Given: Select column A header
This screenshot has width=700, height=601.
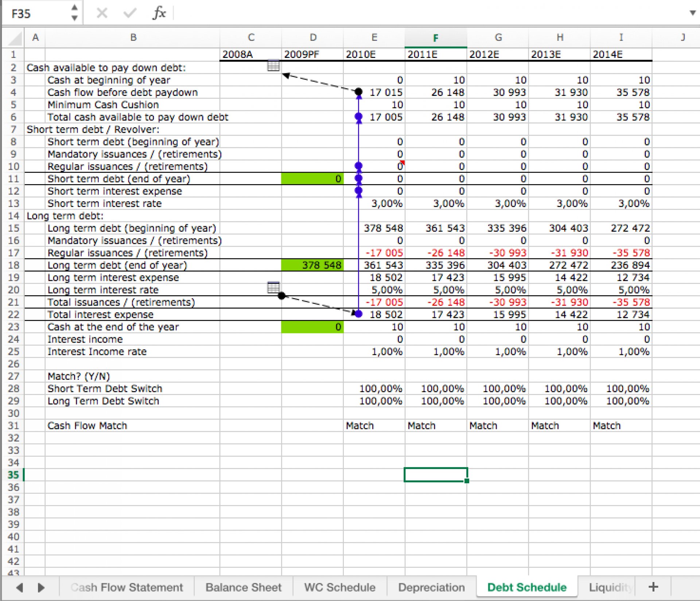Looking at the screenshot, I should tap(35, 38).
